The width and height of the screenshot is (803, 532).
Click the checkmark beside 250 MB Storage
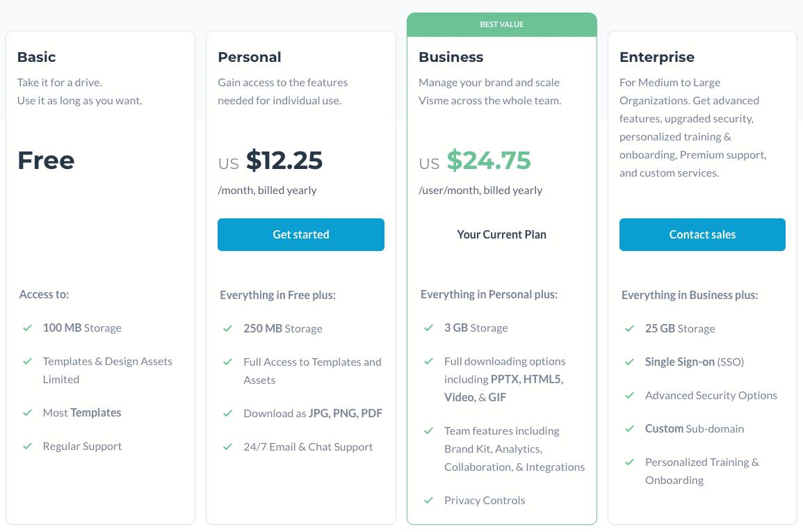pos(228,328)
